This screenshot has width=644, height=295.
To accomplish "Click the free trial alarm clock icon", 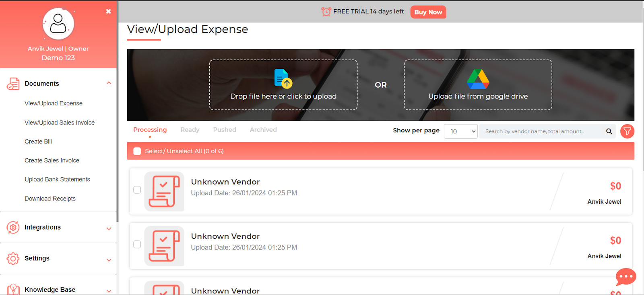I will (326, 12).
